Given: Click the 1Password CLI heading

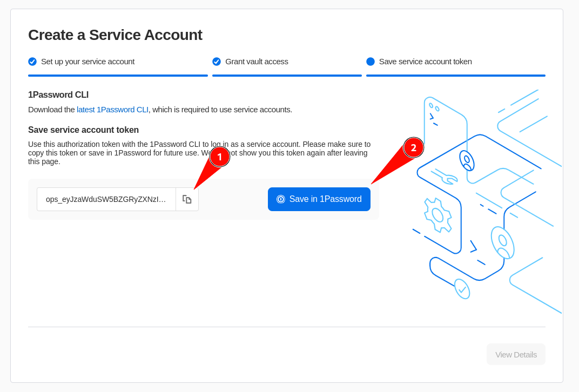Looking at the screenshot, I should pos(58,95).
